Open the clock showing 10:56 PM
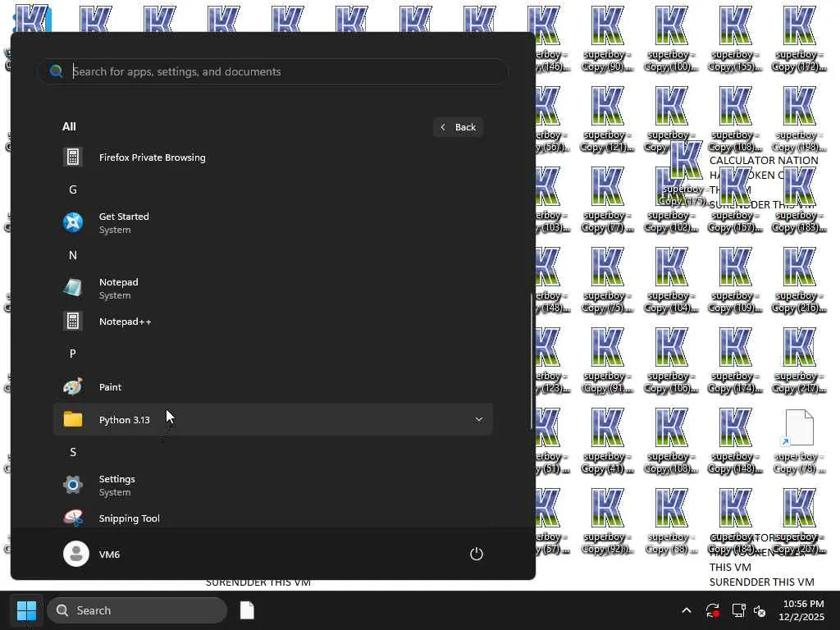This screenshot has width=840, height=630. point(801,610)
